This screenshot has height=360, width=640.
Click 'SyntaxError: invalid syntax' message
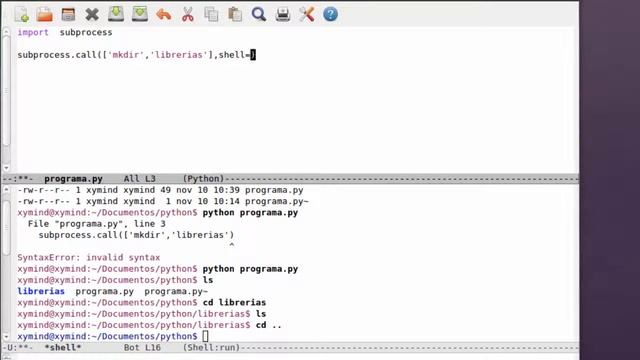[89, 258]
